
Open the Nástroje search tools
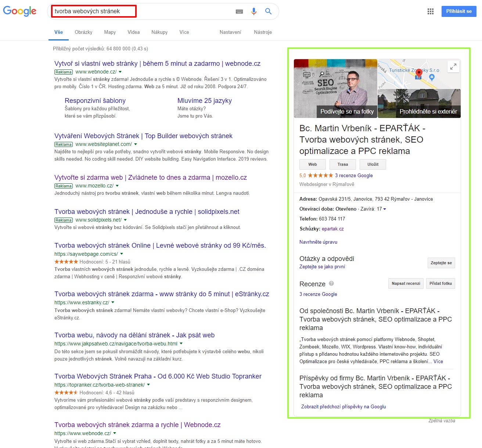263,32
